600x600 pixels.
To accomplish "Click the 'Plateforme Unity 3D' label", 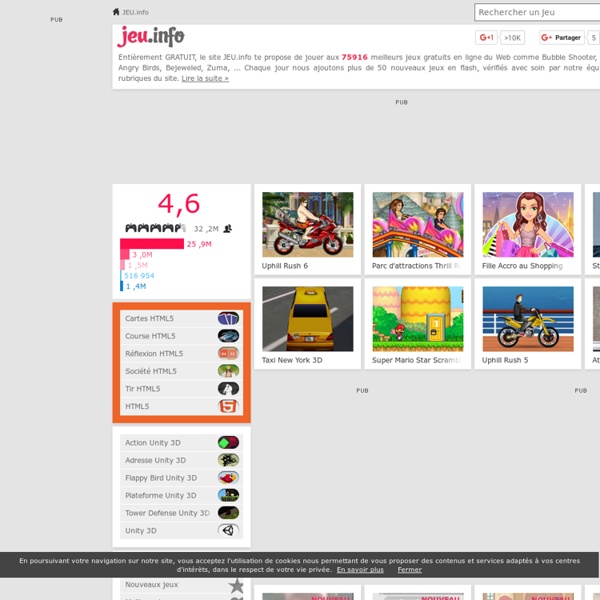I will tap(161, 496).
